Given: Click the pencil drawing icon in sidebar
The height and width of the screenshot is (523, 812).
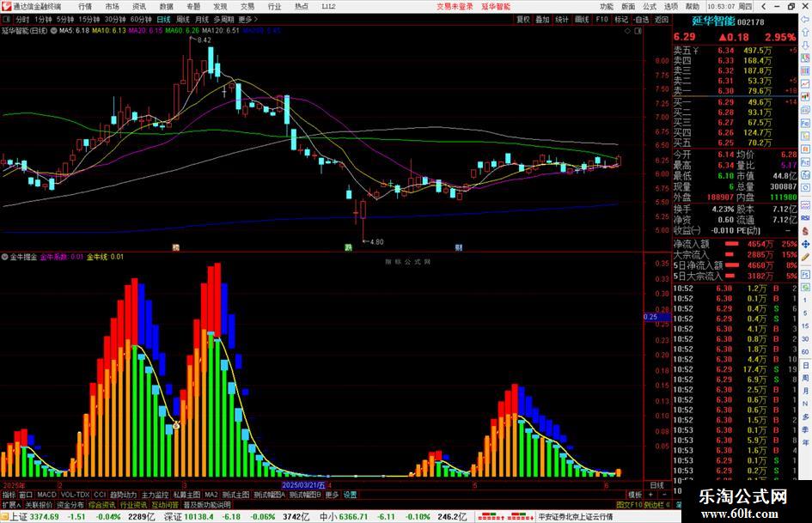Looking at the screenshot, I should point(805,257).
